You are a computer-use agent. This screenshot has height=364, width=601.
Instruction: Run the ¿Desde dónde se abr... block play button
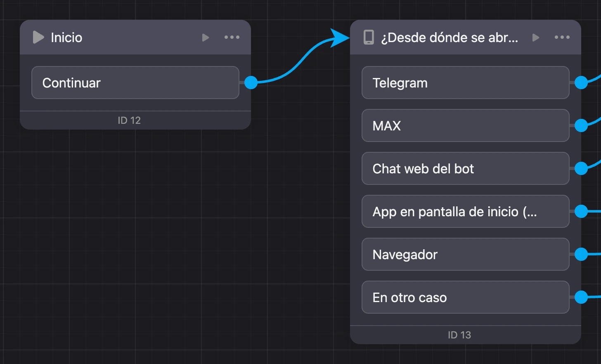536,38
